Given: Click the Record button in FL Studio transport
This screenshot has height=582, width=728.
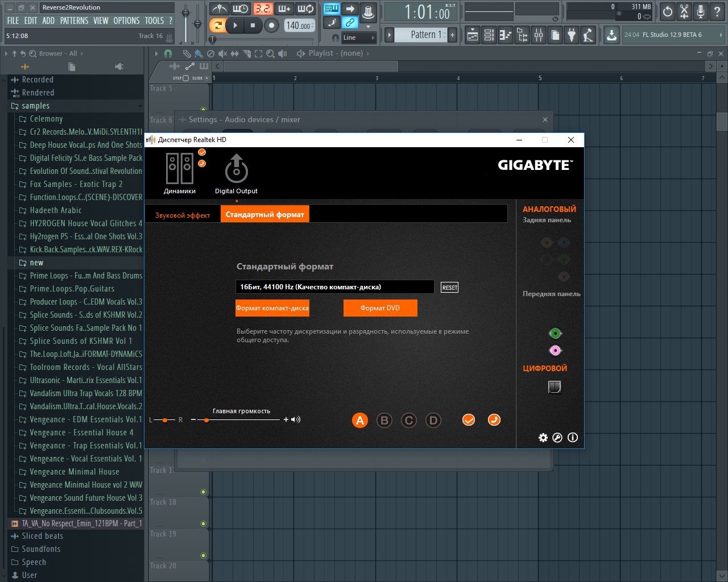Looking at the screenshot, I should pos(271,25).
